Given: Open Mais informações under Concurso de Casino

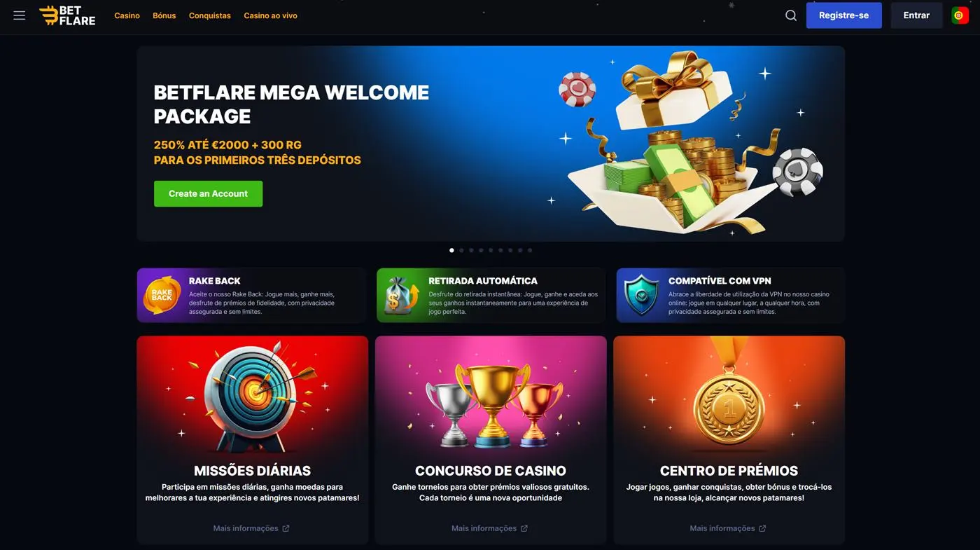Looking at the screenshot, I should pyautogui.click(x=489, y=528).
